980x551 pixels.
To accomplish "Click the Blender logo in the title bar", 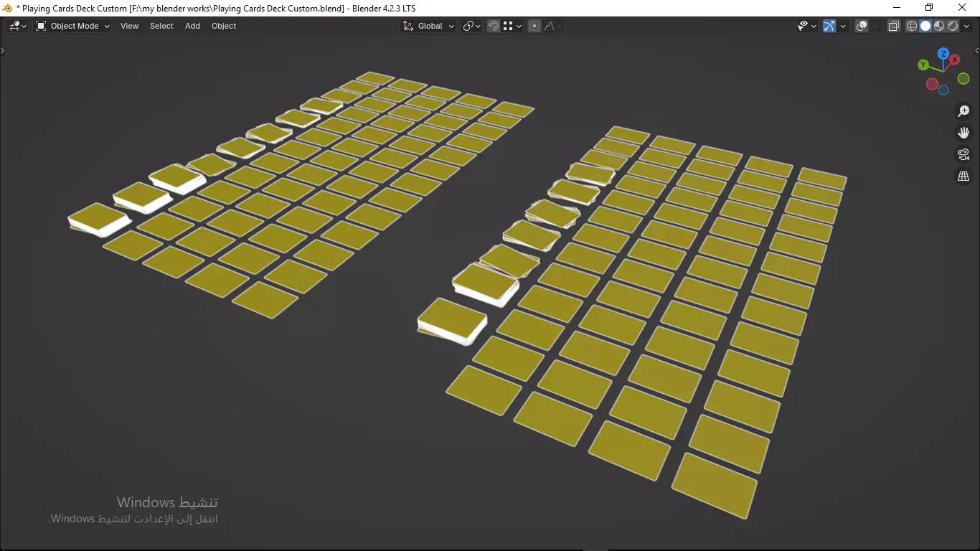I will 8,8.
